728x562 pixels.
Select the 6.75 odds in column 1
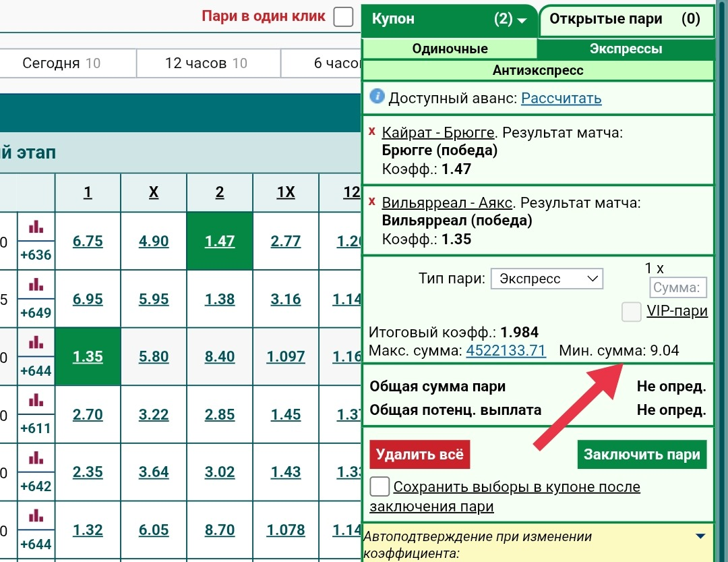point(88,242)
